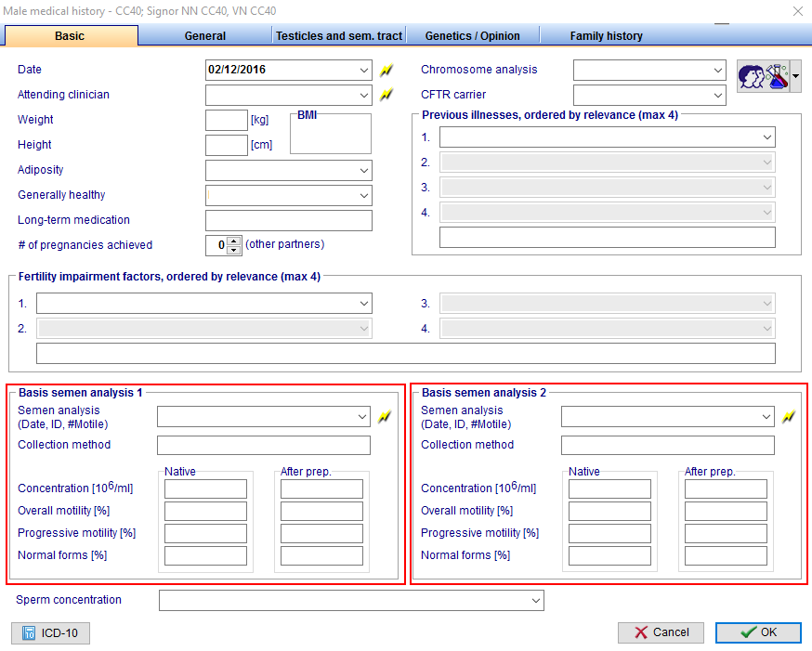The height and width of the screenshot is (651, 812).
Task: Open Testicles and sem. tract tab
Action: pos(339,35)
